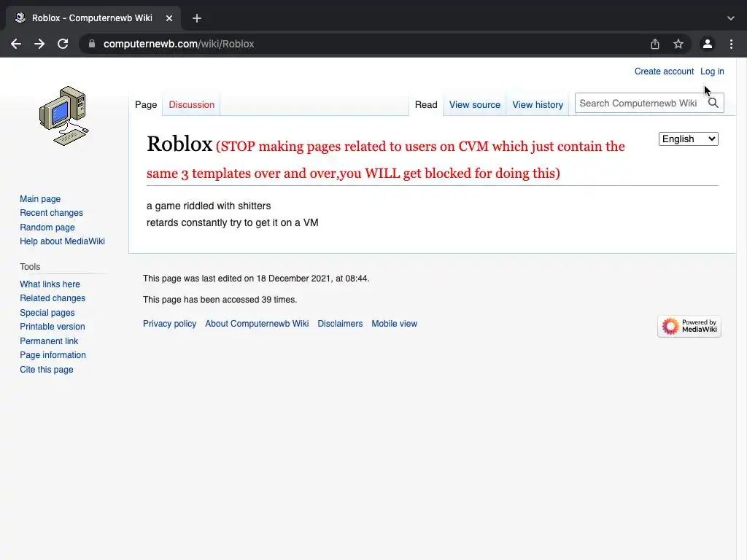Open What links here

50,284
